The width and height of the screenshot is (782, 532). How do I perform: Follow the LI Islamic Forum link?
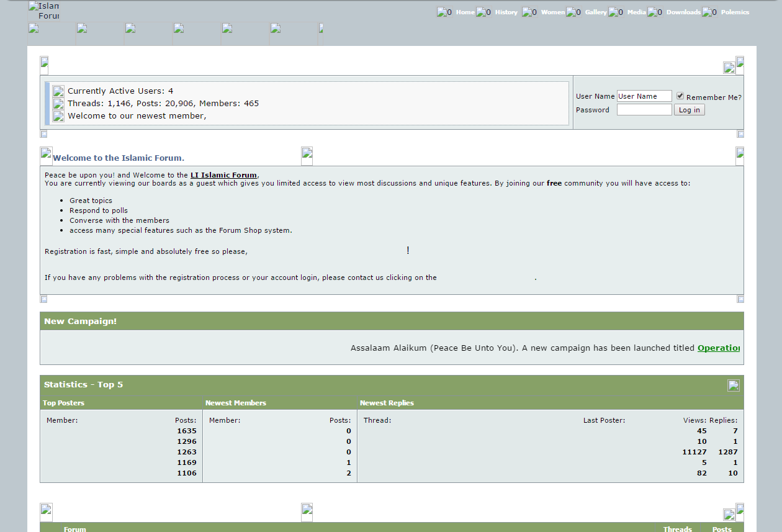pos(223,175)
